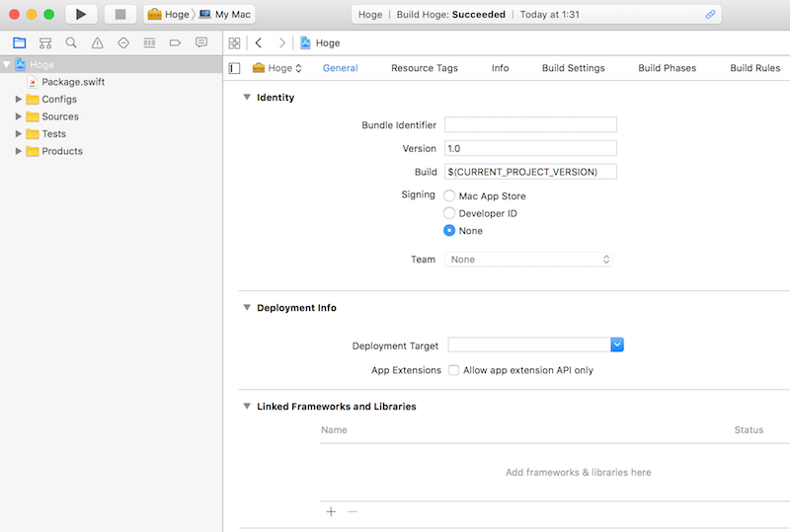Viewport: 790px width, 532px height.
Task: Open the Breakpoint navigator icon
Action: (x=175, y=42)
